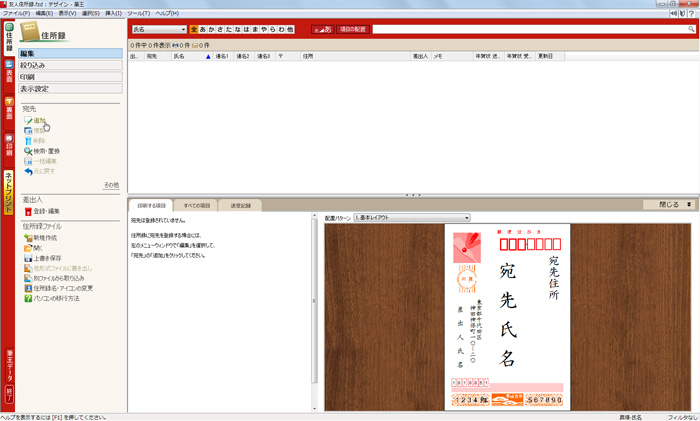Collapse preview panel with 閉じる button
Viewport: 700px width, 421px height.
pyautogui.click(x=670, y=204)
